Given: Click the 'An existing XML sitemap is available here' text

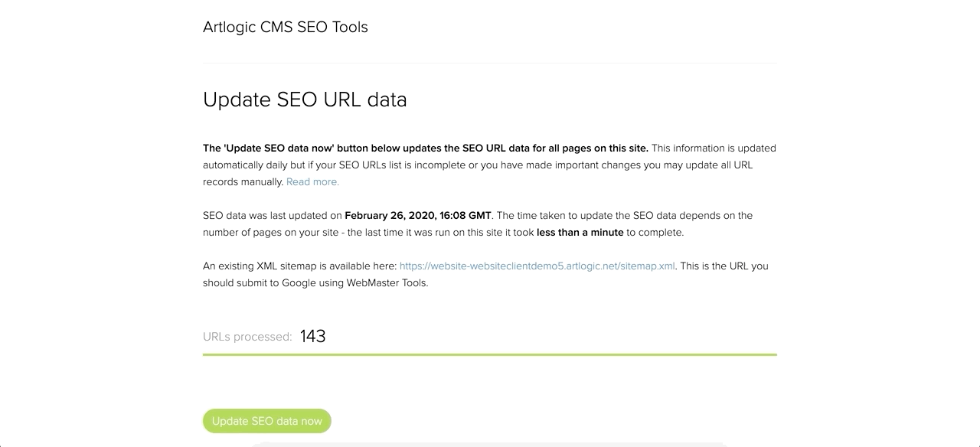Looking at the screenshot, I should [299, 266].
